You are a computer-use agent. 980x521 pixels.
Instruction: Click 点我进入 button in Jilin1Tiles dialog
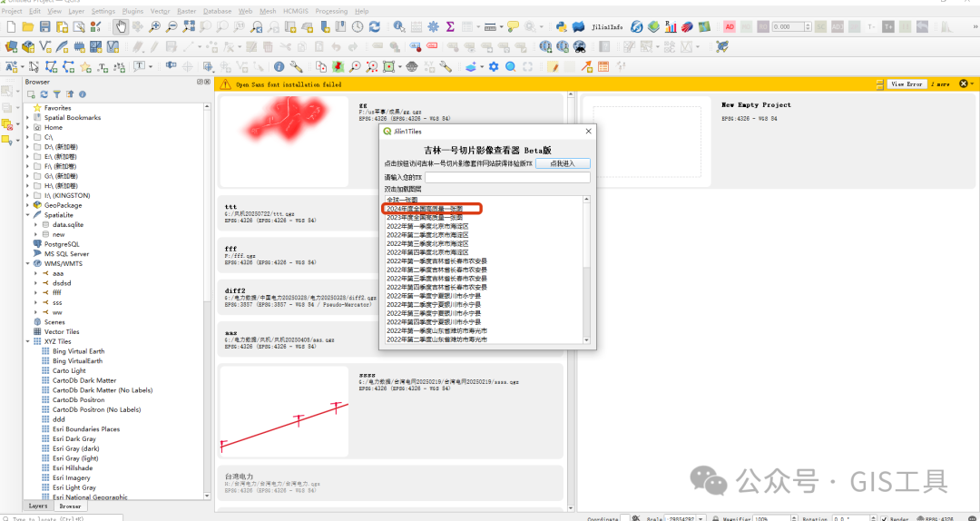click(562, 163)
